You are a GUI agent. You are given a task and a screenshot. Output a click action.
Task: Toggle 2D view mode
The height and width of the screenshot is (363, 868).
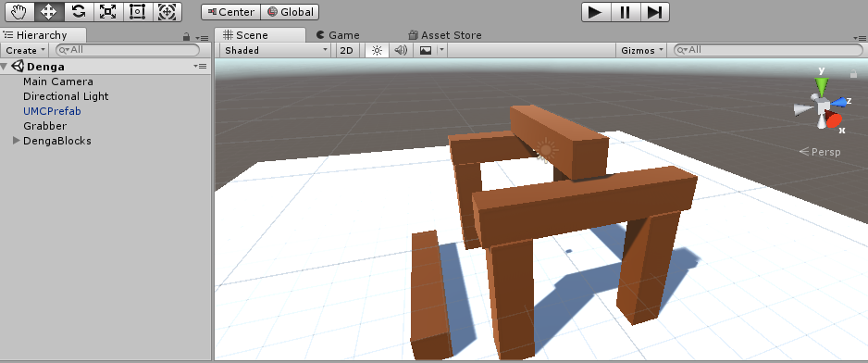[x=346, y=50]
